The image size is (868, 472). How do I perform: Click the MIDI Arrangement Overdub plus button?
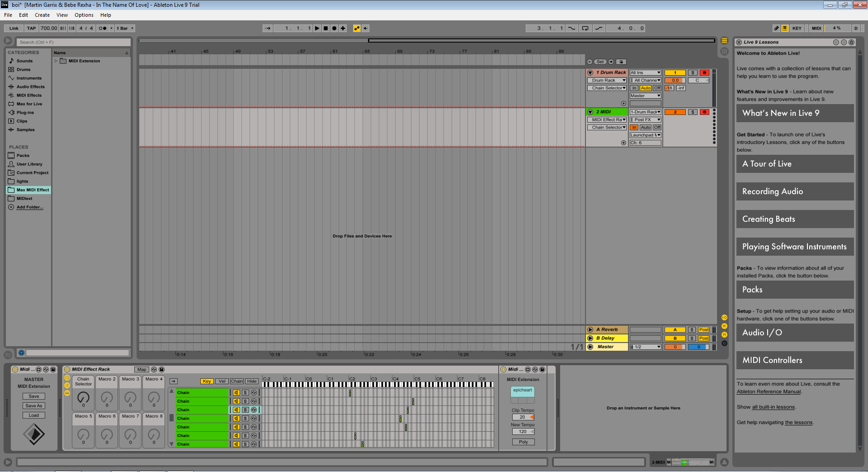(343, 28)
